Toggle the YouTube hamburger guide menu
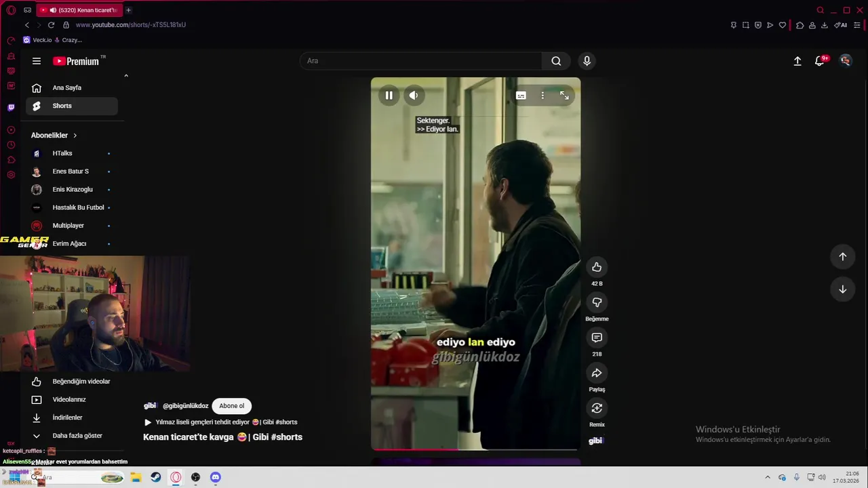 37,61
